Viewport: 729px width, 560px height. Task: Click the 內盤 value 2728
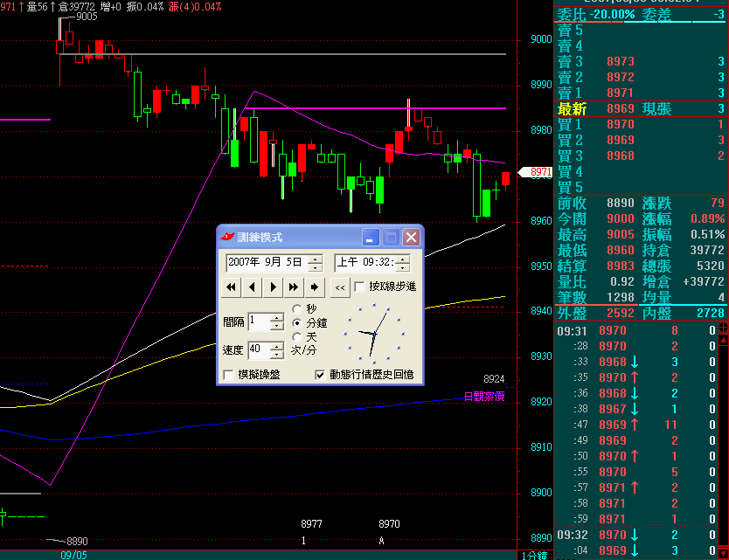[711, 314]
